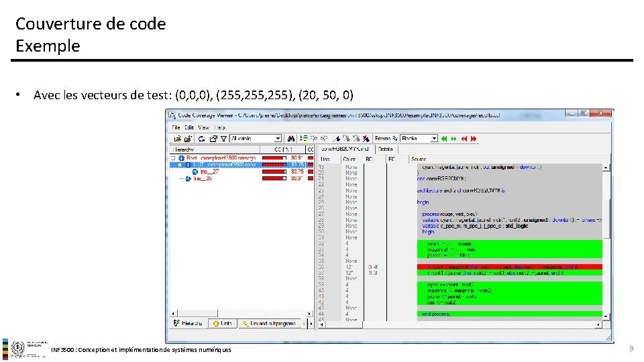Click the coverage bar for line__35 row

click(x=274, y=178)
